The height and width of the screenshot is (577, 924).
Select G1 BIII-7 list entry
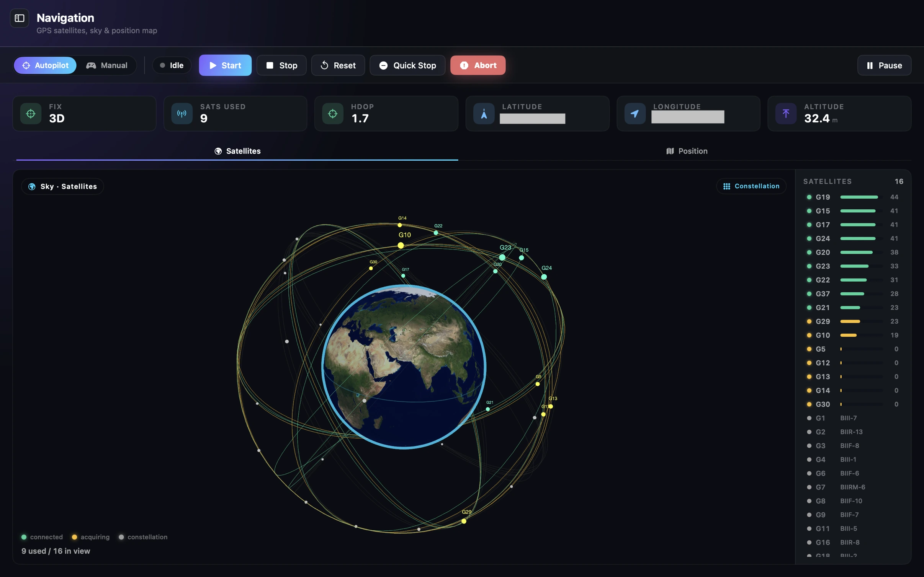point(853,418)
